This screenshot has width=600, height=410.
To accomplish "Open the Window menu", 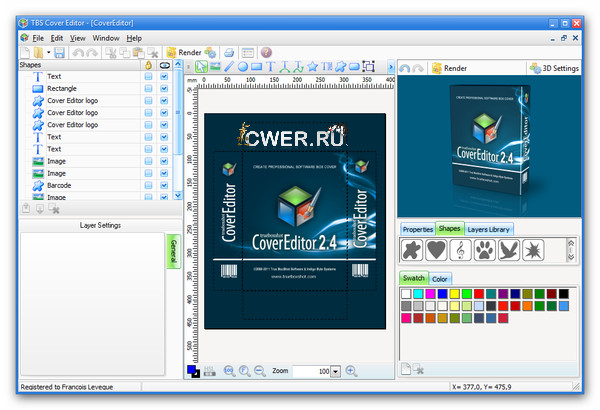I will tap(106, 37).
